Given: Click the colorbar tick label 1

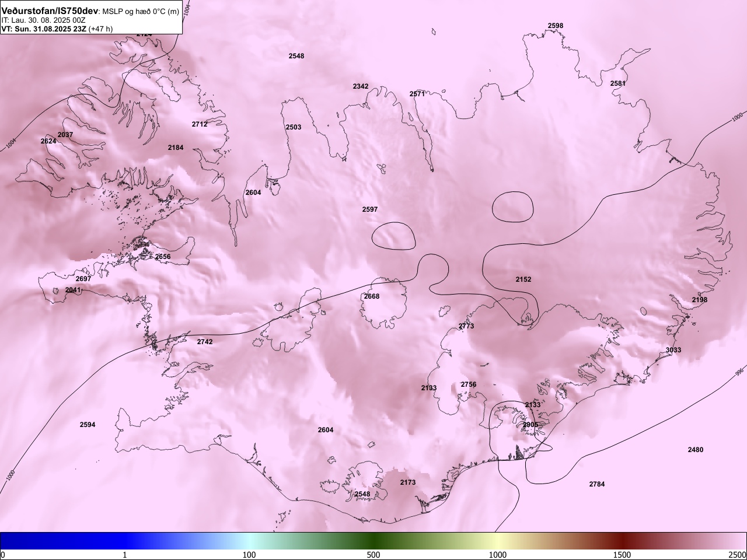Looking at the screenshot, I should pyautogui.click(x=125, y=554).
